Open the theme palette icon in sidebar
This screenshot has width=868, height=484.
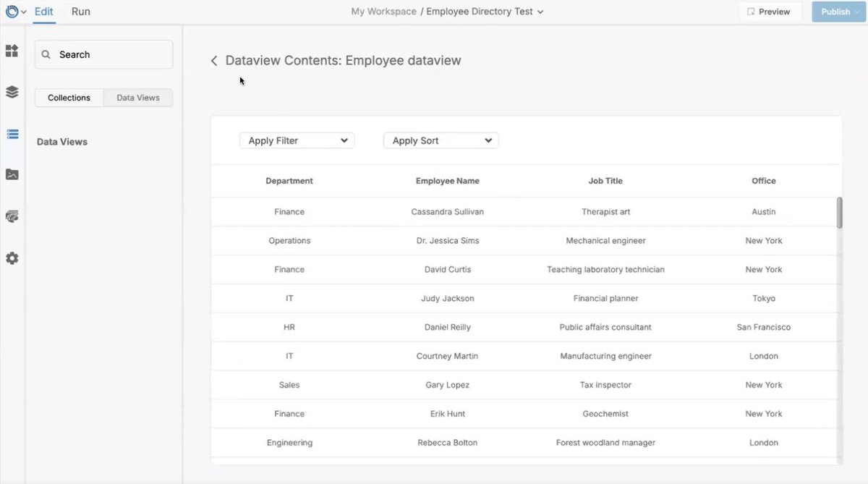coord(12,216)
